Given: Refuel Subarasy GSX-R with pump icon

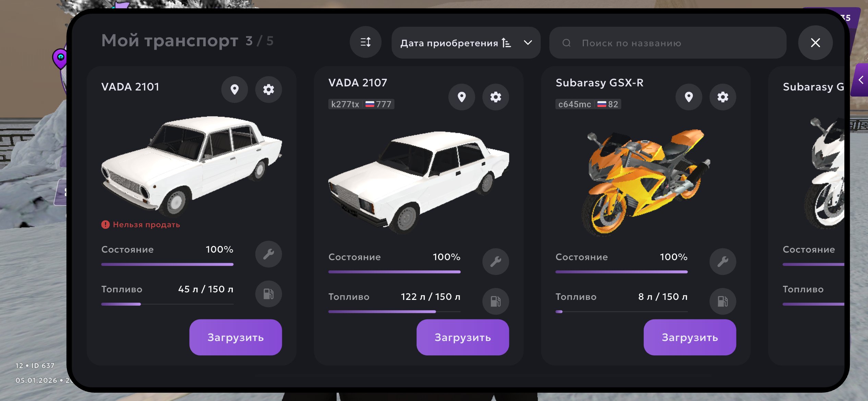Looking at the screenshot, I should (x=723, y=301).
